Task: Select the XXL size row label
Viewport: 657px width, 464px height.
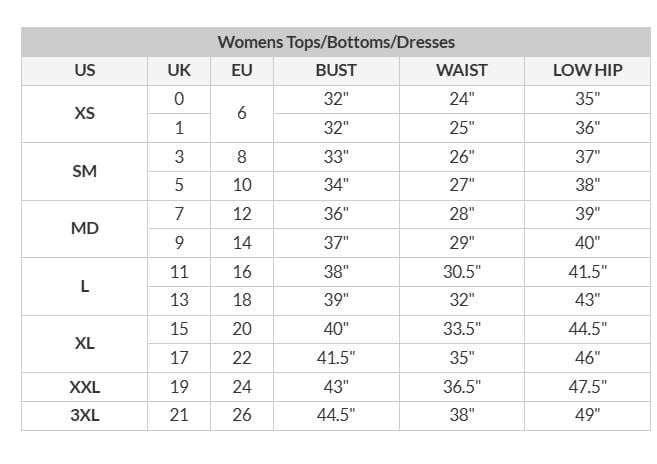Action: point(85,387)
